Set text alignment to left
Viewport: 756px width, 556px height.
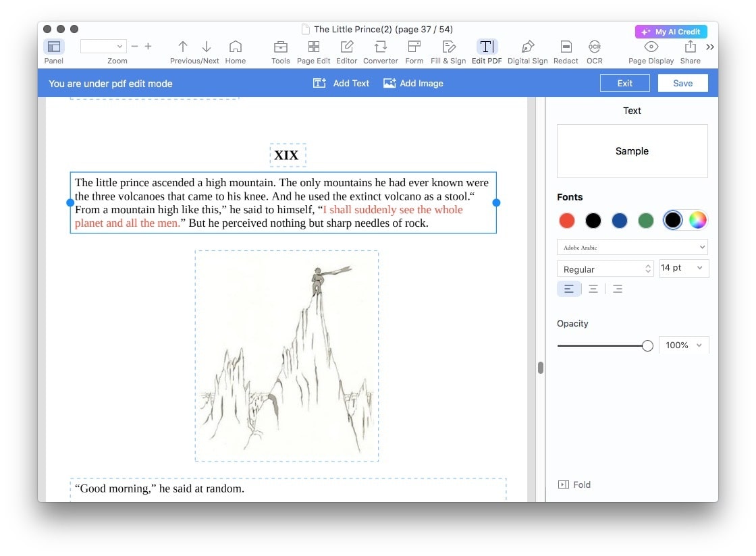[x=569, y=289]
